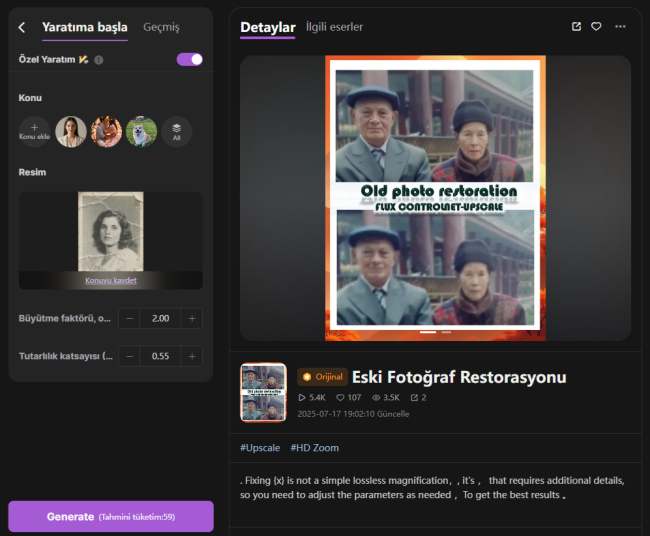Click the likes heart icon 107

[340, 398]
